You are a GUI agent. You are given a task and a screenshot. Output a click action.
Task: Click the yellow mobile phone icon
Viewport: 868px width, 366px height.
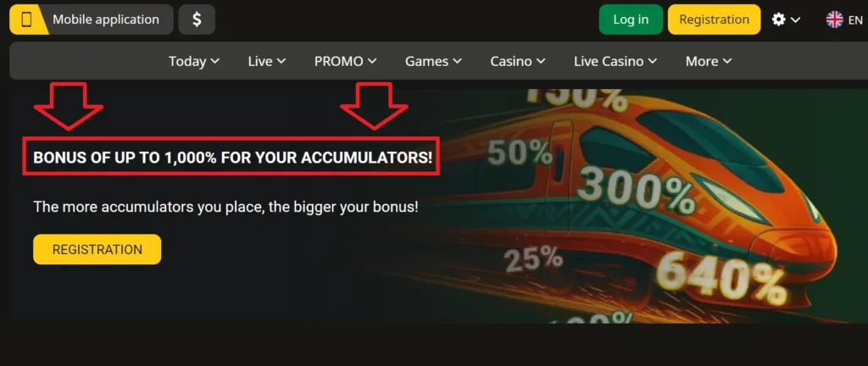tap(26, 19)
